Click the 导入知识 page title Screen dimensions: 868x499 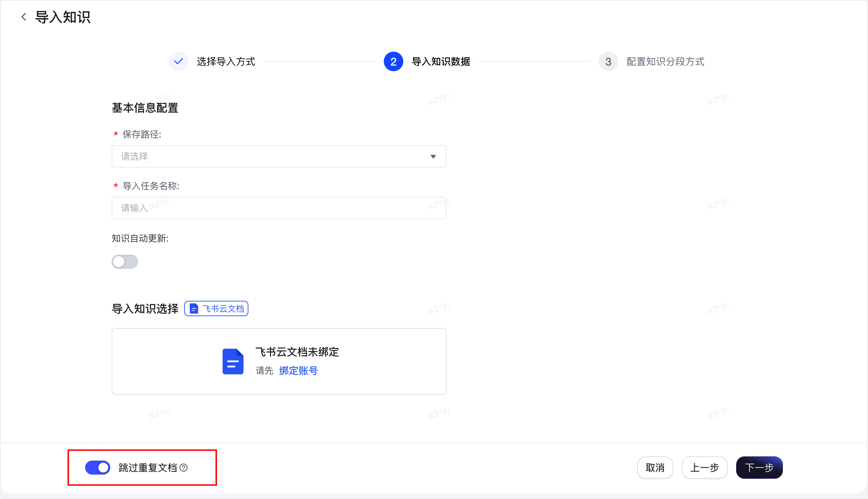63,17
